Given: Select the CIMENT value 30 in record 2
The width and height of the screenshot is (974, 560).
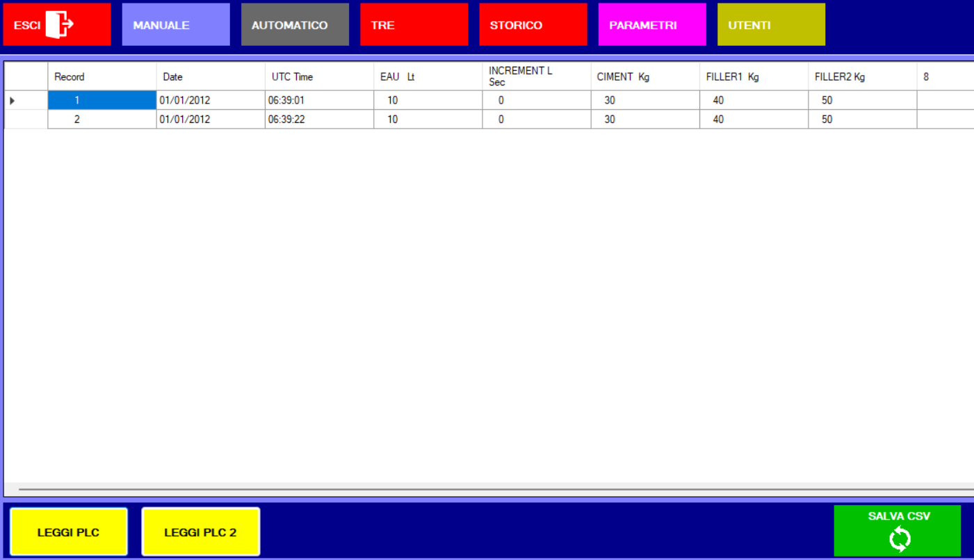Looking at the screenshot, I should click(645, 120).
